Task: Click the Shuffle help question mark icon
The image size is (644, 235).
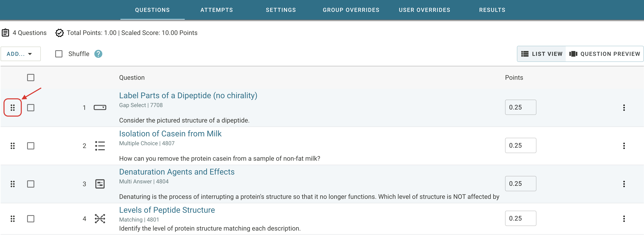Action: pos(98,54)
